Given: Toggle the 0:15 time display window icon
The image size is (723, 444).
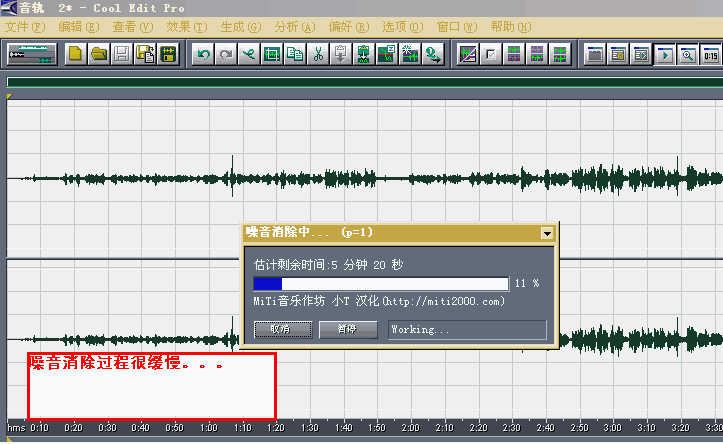Looking at the screenshot, I should [x=711, y=54].
